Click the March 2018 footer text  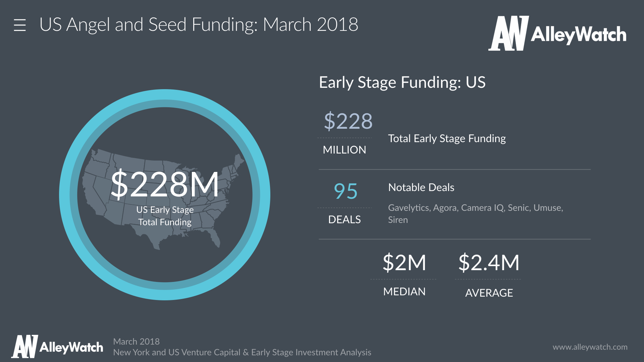click(x=136, y=342)
